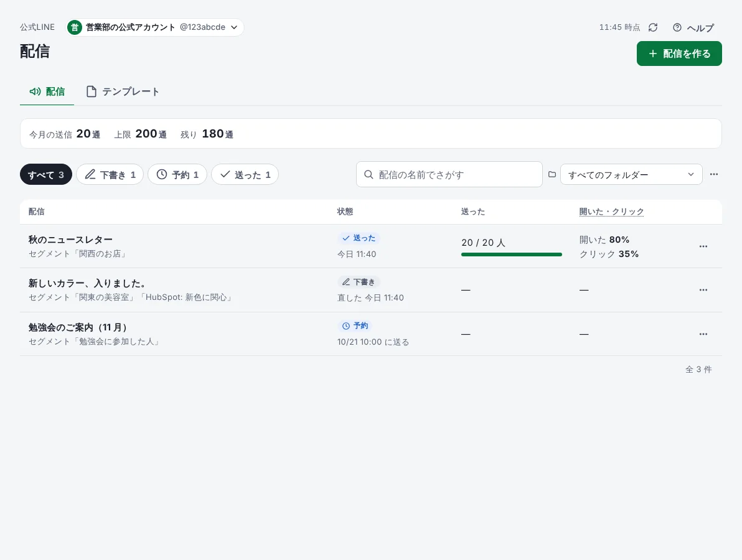Click the magnifier icon in the search box

[369, 174]
